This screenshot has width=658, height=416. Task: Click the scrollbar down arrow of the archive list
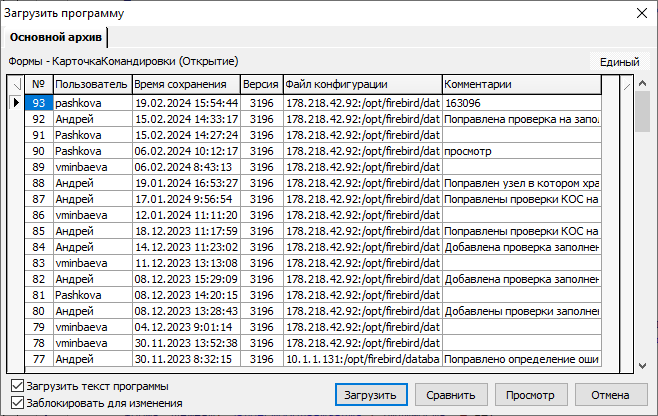643,365
